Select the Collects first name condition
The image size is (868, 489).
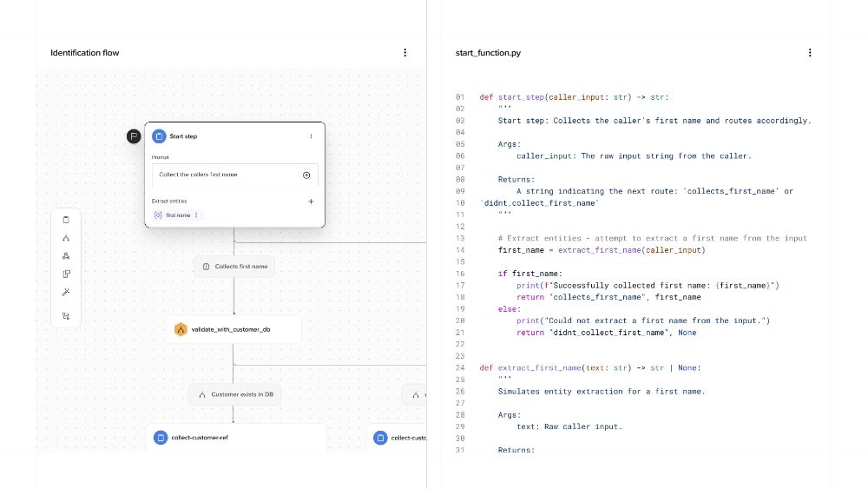(234, 267)
